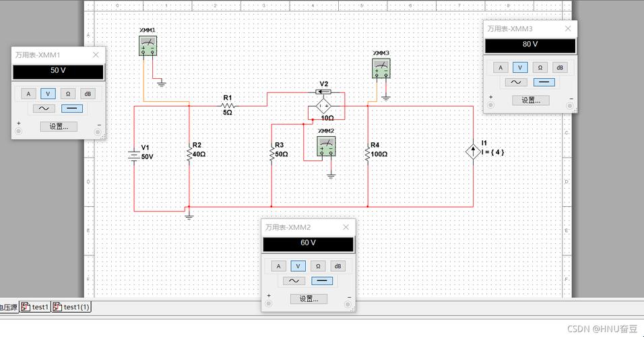Select dB mode in XMM1 multimeter
The width and height of the screenshot is (644, 337).
pyautogui.click(x=88, y=94)
